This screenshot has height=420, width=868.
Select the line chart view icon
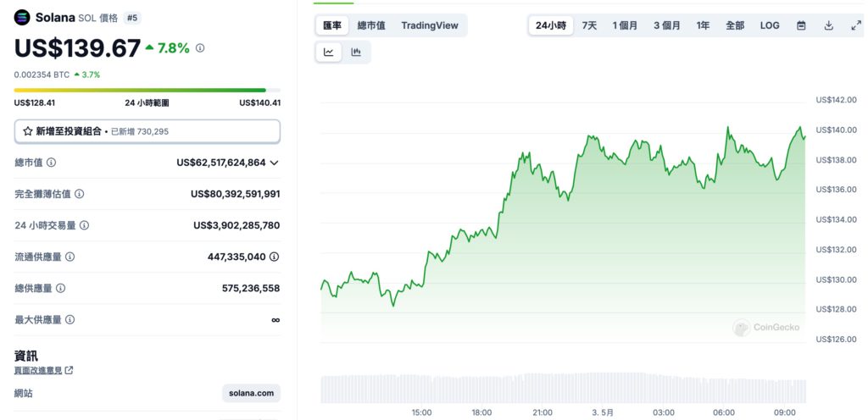coord(328,52)
